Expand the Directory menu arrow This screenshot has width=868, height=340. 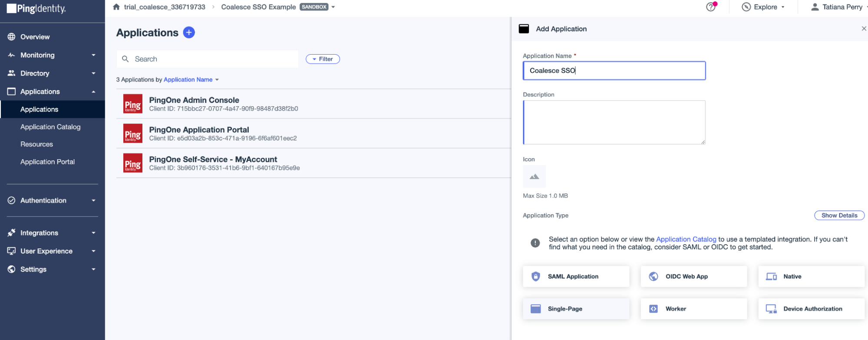click(x=93, y=73)
